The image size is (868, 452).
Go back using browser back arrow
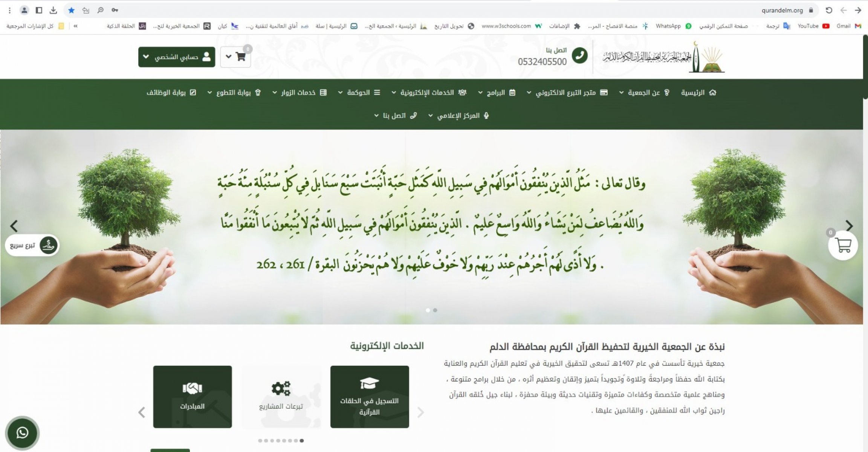pyautogui.click(x=844, y=10)
